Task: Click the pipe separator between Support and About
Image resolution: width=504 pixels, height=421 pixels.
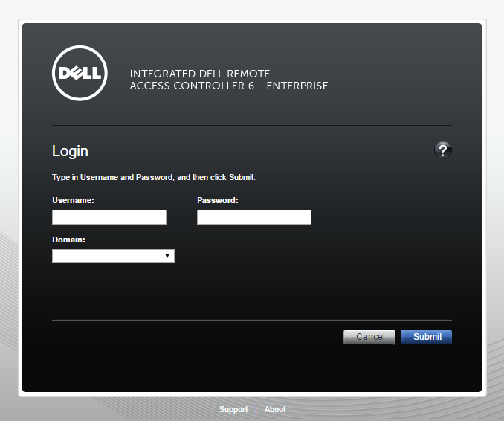Action: (x=256, y=410)
